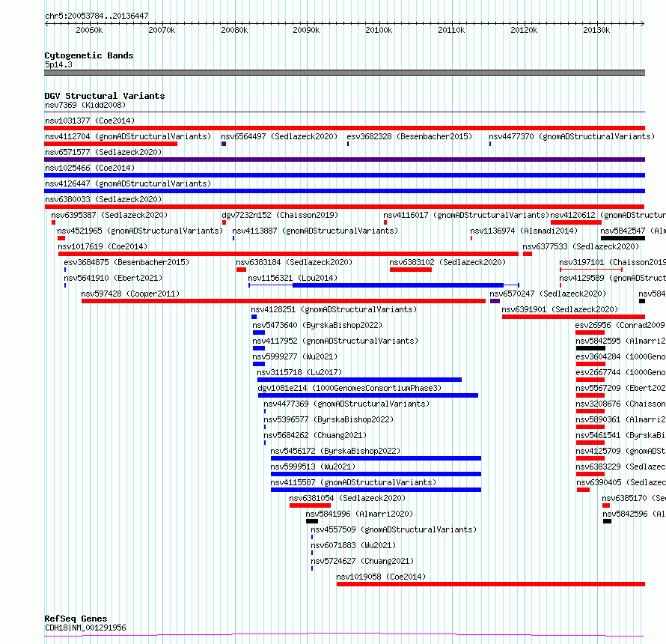
Task: Click the nsv4521965 gnomAD variant label
Action: tap(140, 231)
